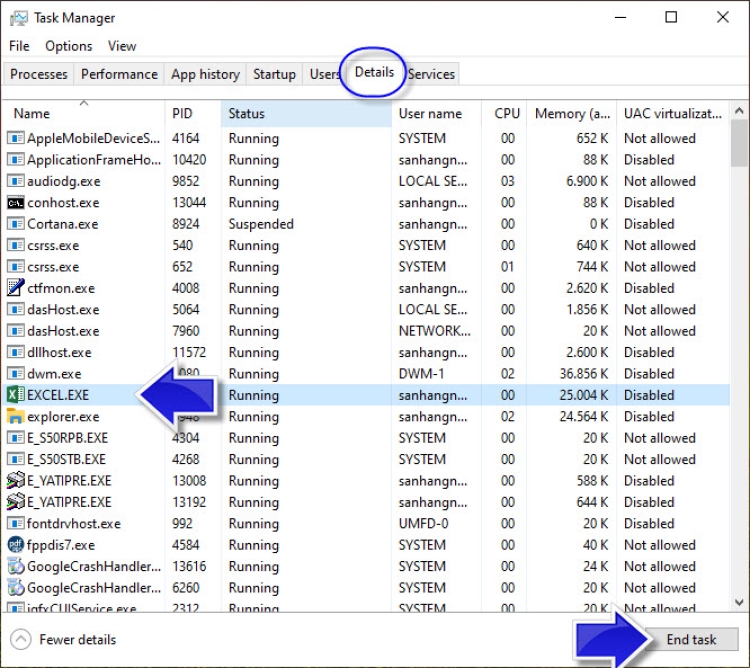
Task: Click the explorer.exe folder icon
Action: point(15,416)
